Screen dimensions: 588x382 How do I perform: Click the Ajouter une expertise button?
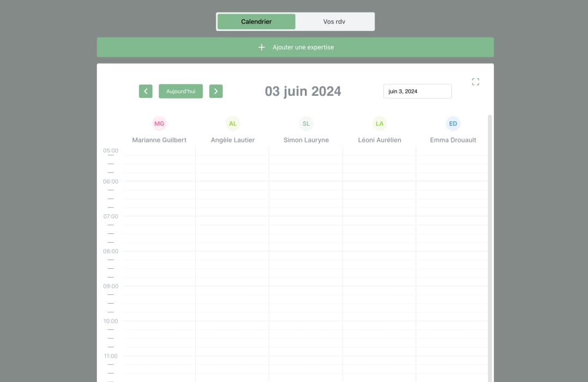coord(303,47)
